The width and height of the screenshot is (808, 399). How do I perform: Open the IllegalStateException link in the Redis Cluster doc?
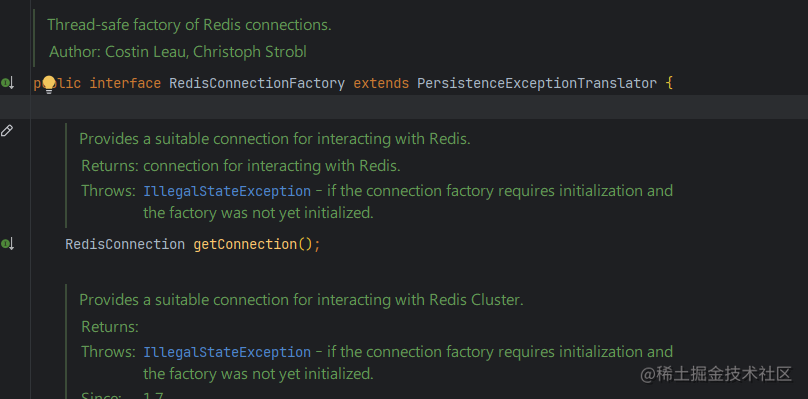227,352
